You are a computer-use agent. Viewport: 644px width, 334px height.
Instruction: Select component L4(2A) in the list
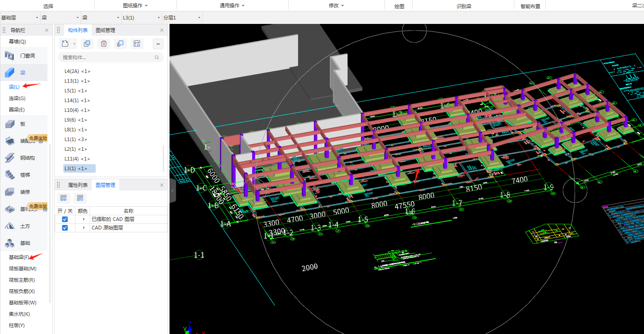[77, 71]
